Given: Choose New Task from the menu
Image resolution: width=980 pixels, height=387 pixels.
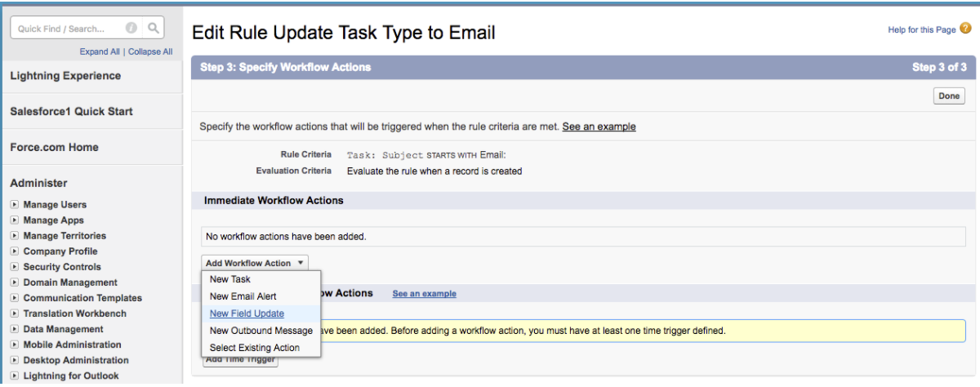Looking at the screenshot, I should coord(229,279).
